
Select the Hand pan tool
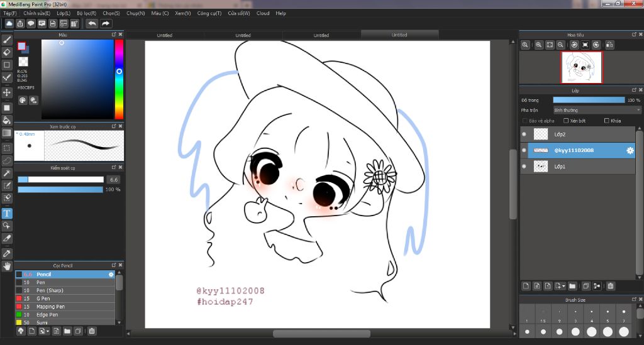[7, 266]
